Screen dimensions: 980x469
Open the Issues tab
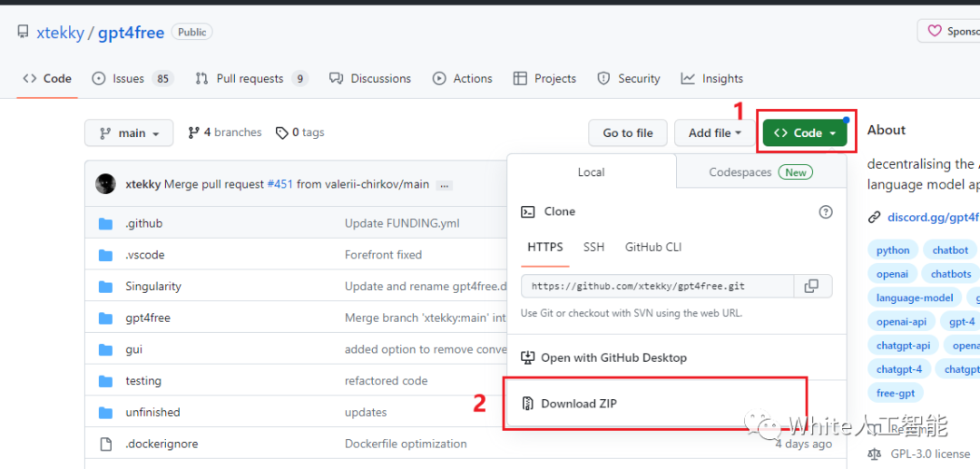pos(132,79)
